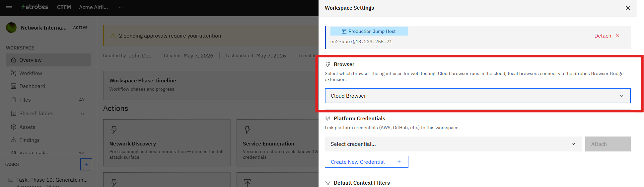The image size is (644, 187).
Task: Click the Network Discovery lightning icon
Action: (114, 130)
